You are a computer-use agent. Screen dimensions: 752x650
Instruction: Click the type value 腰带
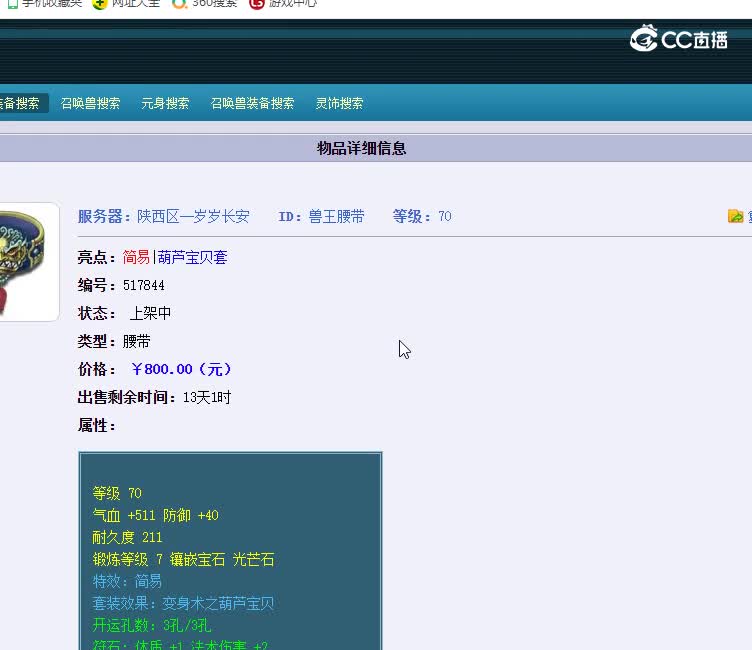point(137,342)
